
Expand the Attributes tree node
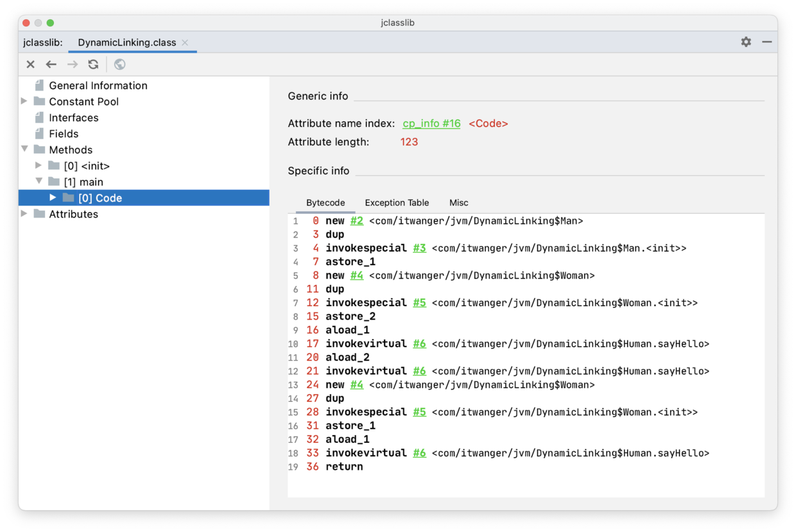coord(24,214)
